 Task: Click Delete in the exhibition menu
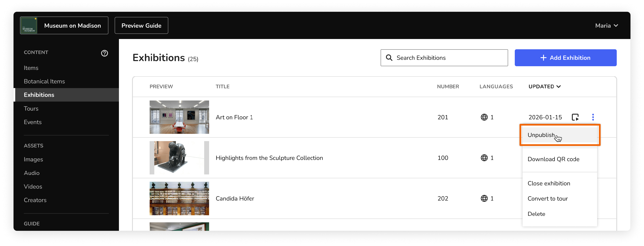pos(536,214)
